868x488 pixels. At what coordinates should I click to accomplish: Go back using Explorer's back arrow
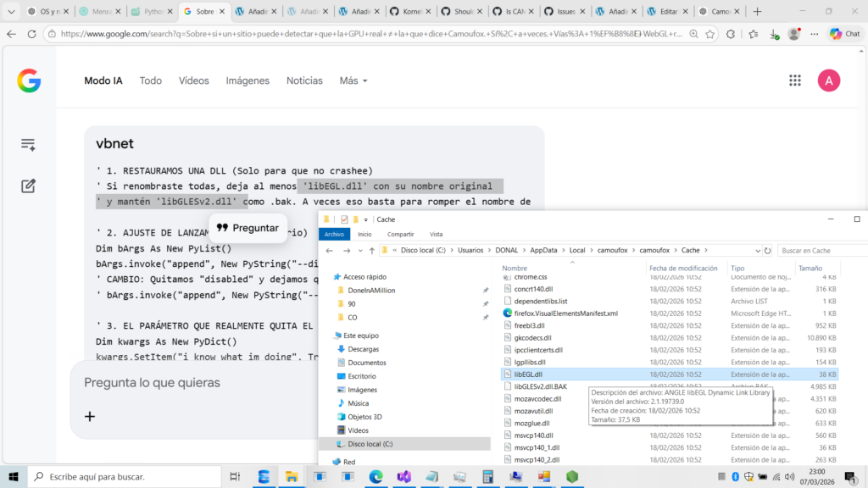point(328,251)
